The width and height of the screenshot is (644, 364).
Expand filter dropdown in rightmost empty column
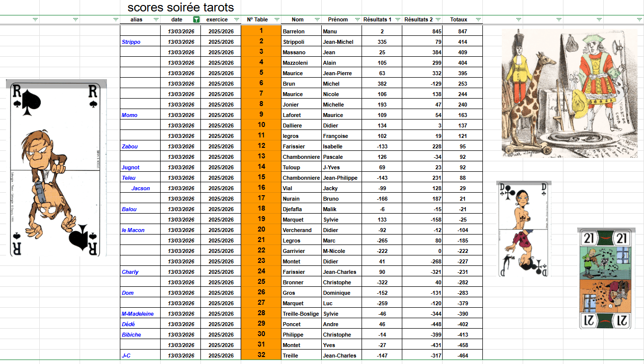(x=639, y=20)
